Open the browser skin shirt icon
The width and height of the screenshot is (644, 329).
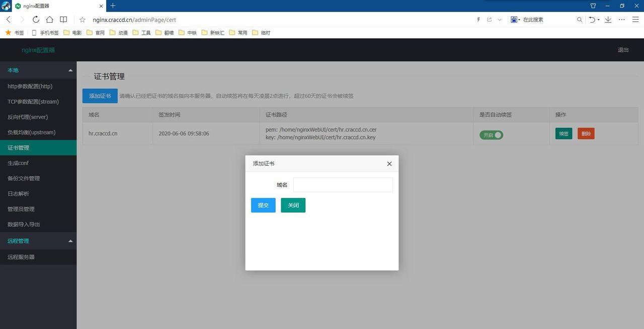pyautogui.click(x=593, y=6)
